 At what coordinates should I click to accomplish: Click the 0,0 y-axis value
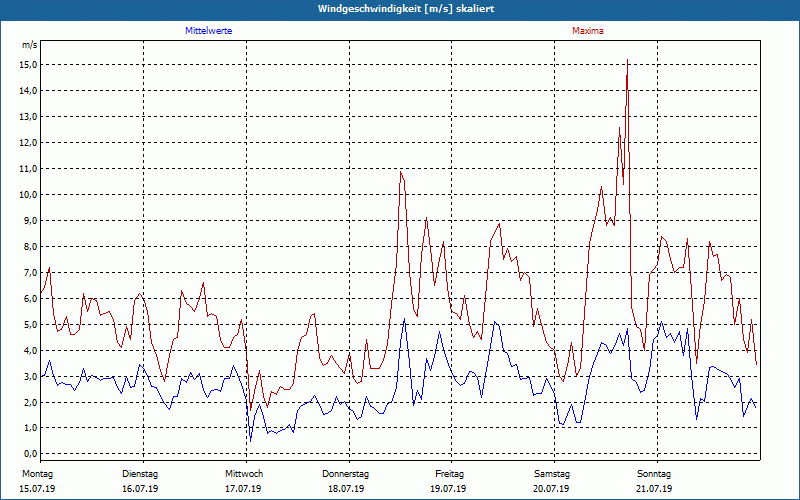[30, 454]
